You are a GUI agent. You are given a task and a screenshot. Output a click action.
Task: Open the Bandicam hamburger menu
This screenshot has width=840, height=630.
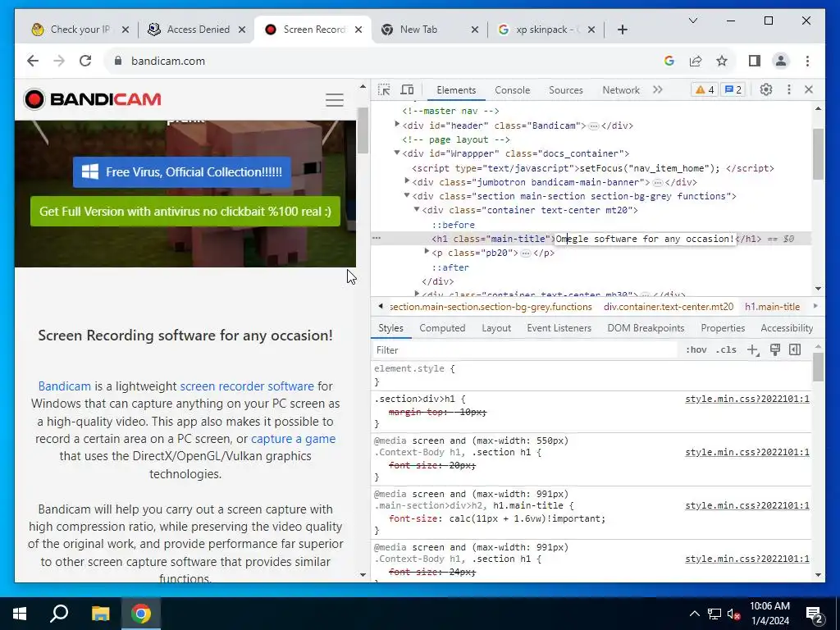pyautogui.click(x=335, y=99)
